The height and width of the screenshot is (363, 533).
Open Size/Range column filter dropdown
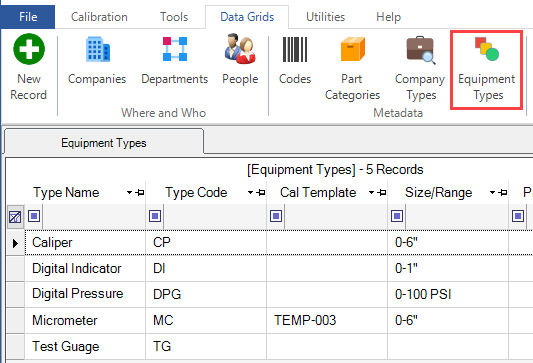click(492, 193)
